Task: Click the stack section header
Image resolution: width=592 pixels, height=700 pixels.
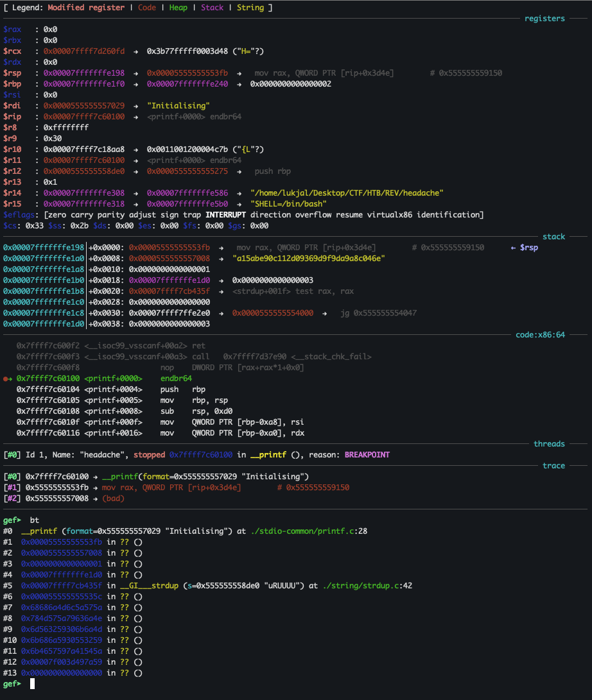Action: [x=553, y=236]
